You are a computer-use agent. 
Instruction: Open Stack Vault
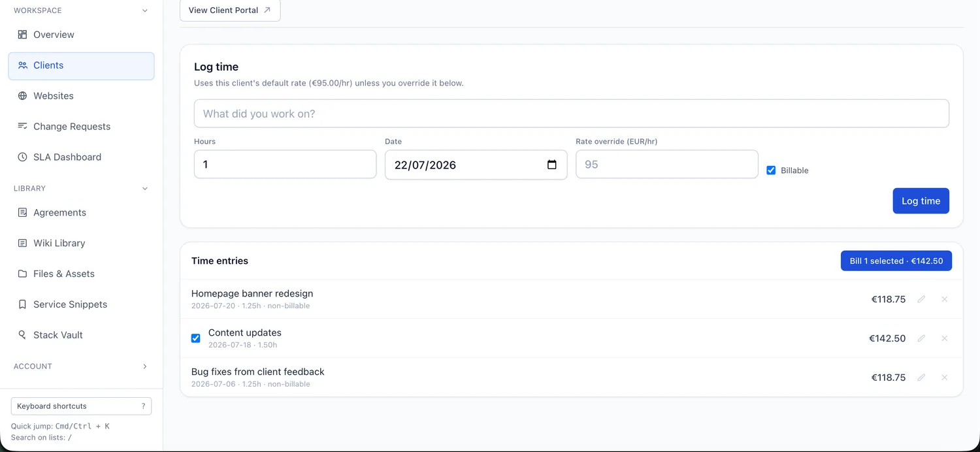click(81, 334)
